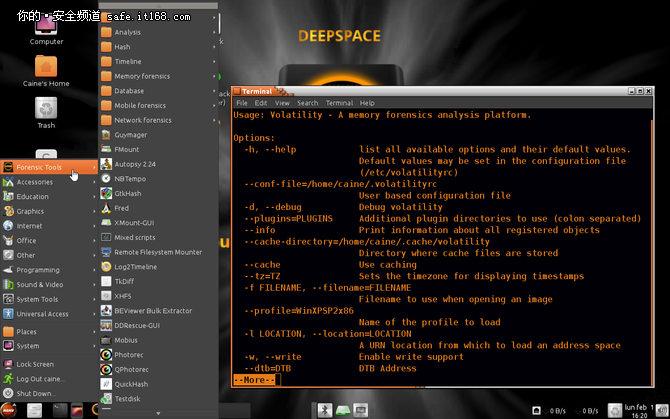Launch Guymager from the Forensic Tools menu

132,134
